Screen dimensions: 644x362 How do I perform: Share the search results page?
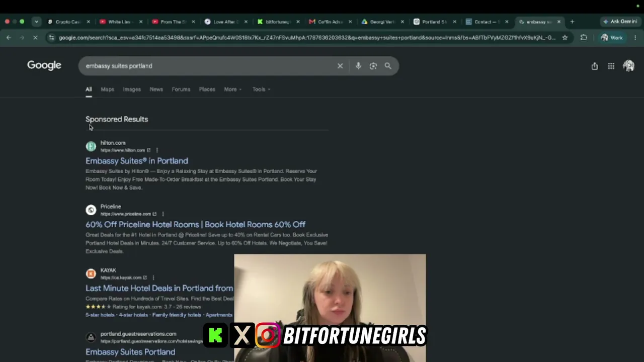click(x=595, y=66)
